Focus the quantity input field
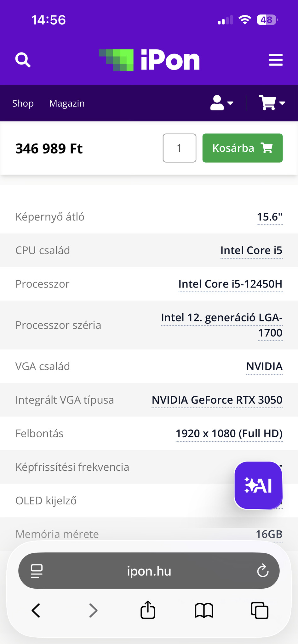 coord(179,148)
